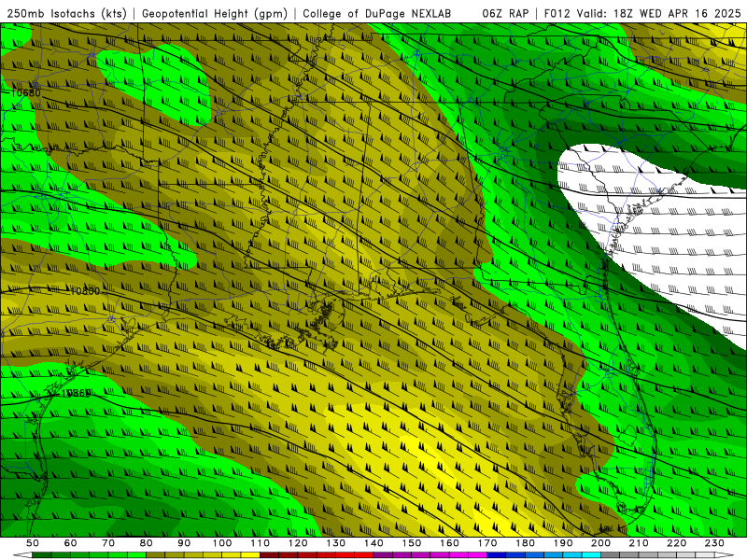
Task: Click the 160 value on the color scale
Action: [450, 543]
